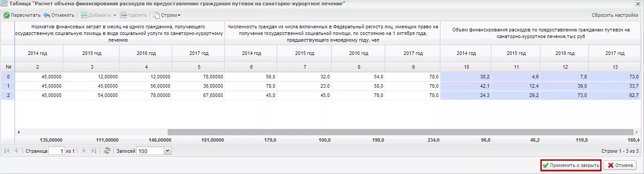Image resolution: width=644 pixels, height=174 pixels.
Task: Click cell 62,7 in row 2
Action: pyautogui.click(x=614, y=95)
